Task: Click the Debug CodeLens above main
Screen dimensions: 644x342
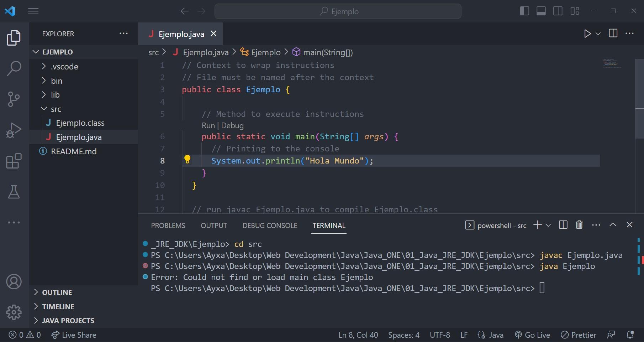Action: tap(232, 125)
